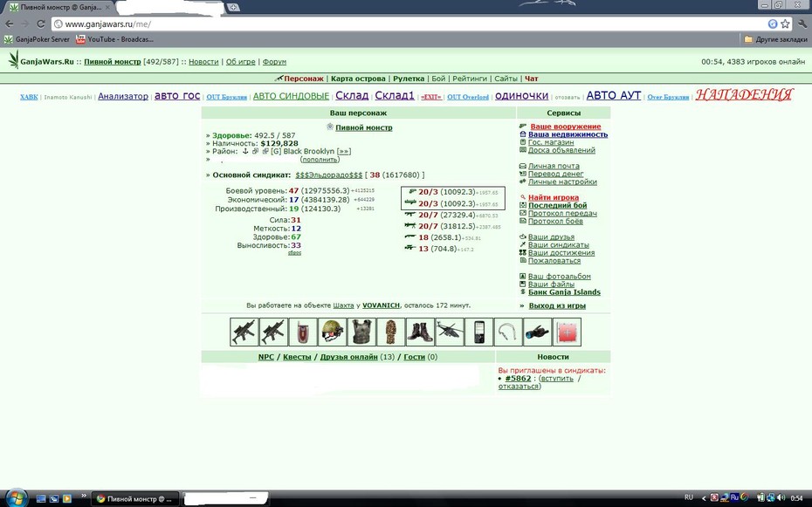Select the black mobile phone item
Viewport: 812px width, 507px height.
(479, 332)
